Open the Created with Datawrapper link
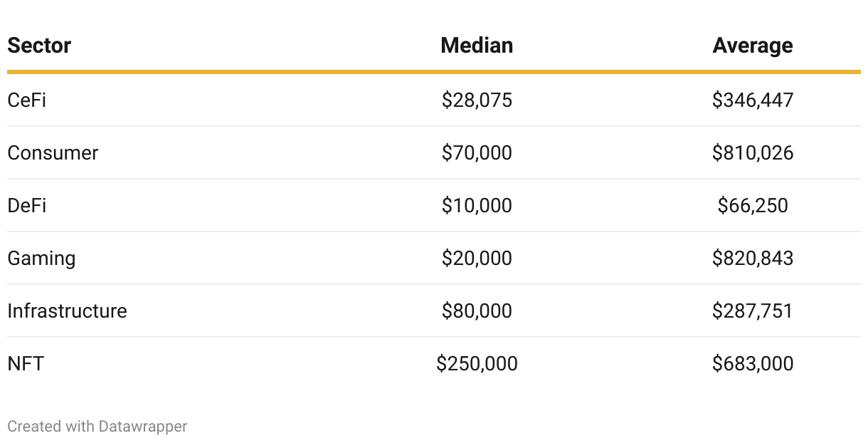Screen dimensions: 868x443 tap(97, 427)
